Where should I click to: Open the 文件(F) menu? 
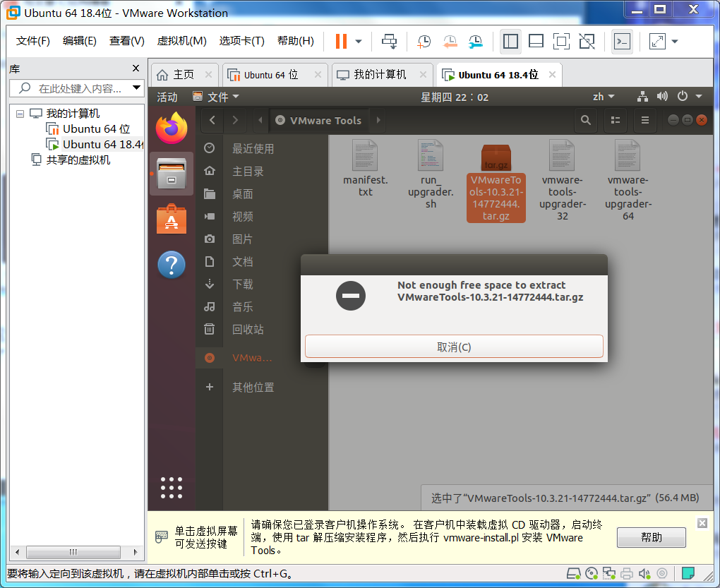[x=33, y=41]
